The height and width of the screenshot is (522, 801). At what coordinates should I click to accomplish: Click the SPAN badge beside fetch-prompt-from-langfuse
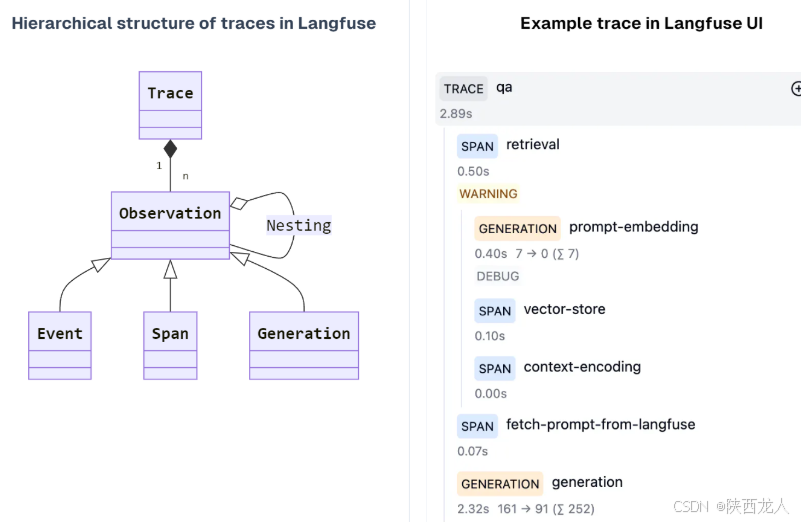point(477,426)
